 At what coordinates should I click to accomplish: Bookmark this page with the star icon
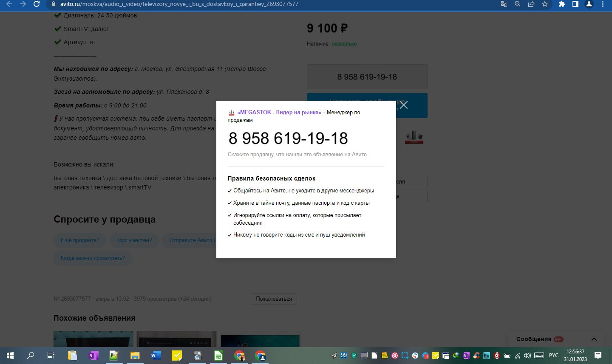[545, 4]
